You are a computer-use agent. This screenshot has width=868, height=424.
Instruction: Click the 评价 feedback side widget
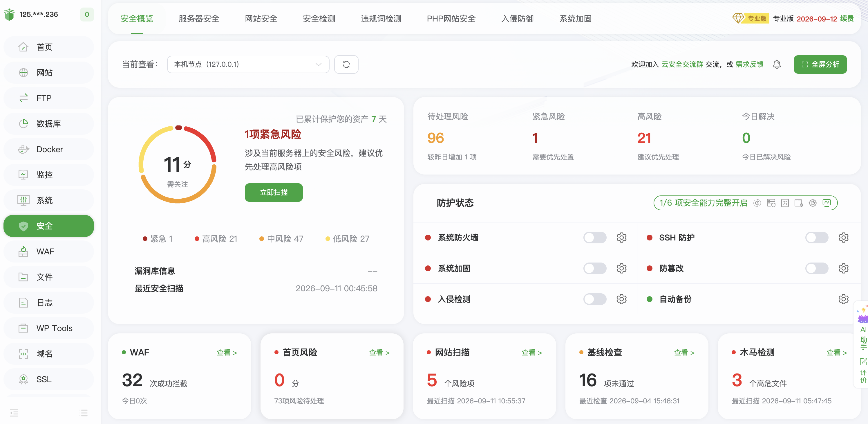click(x=863, y=370)
